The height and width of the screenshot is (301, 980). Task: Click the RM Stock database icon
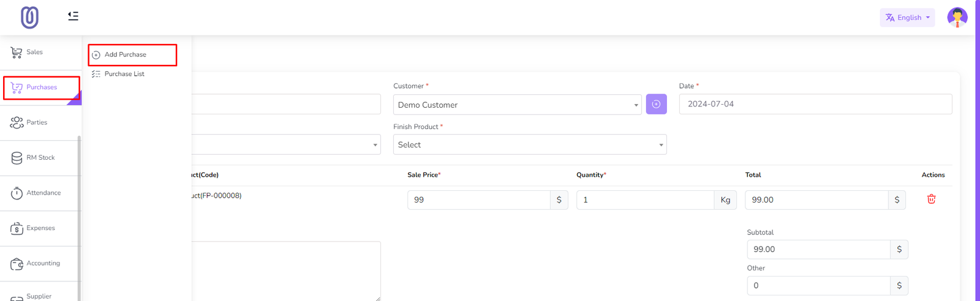17,158
